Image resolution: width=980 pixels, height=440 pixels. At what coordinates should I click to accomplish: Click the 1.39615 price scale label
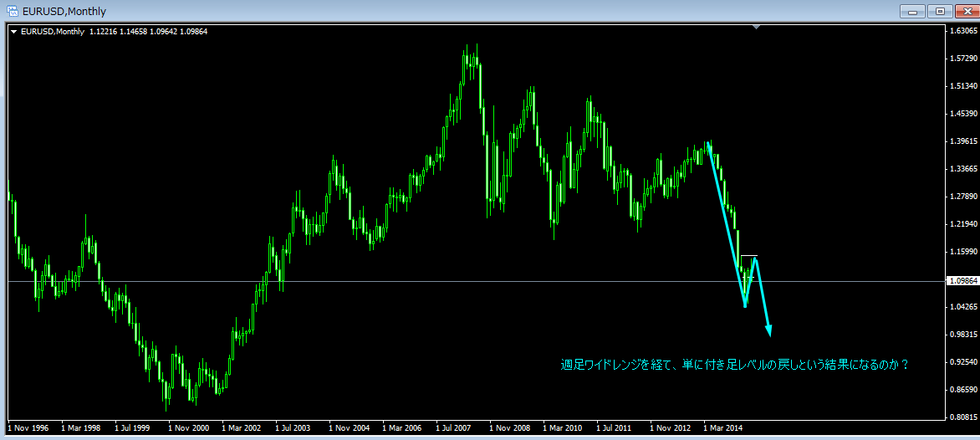(x=963, y=141)
